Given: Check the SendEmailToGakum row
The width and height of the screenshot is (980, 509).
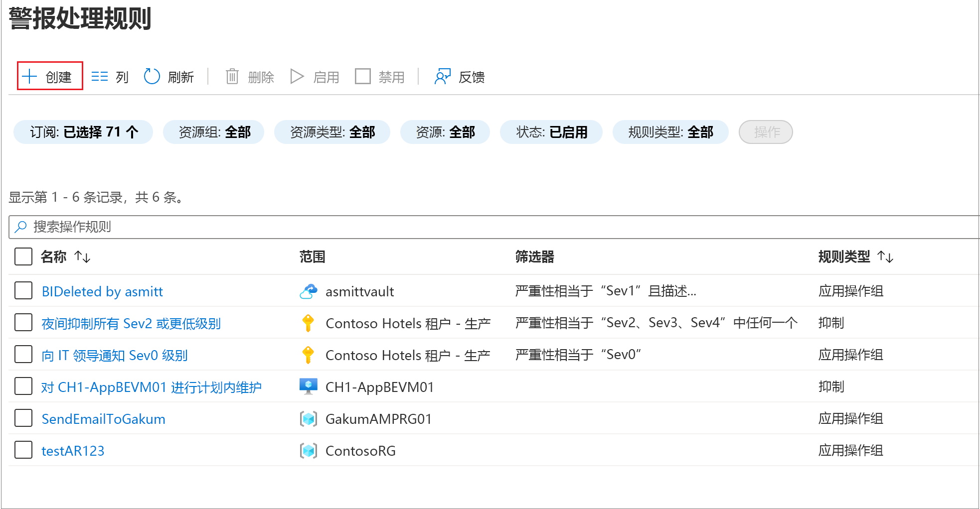Looking at the screenshot, I should pos(23,418).
